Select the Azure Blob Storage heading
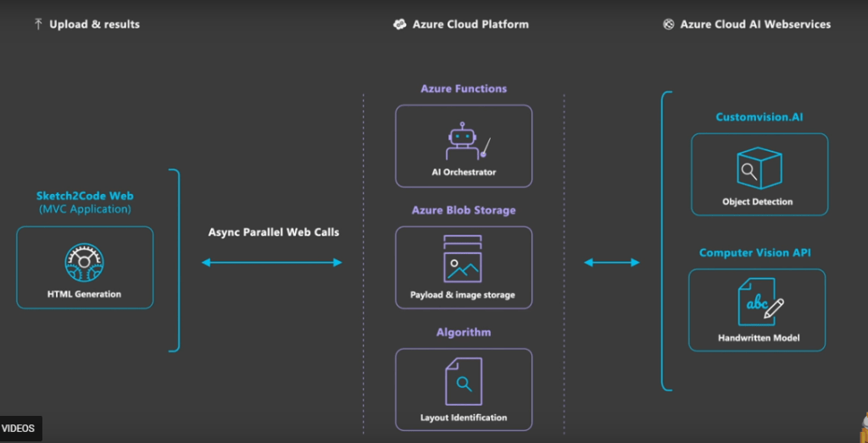This screenshot has width=868, height=443. pyautogui.click(x=464, y=210)
